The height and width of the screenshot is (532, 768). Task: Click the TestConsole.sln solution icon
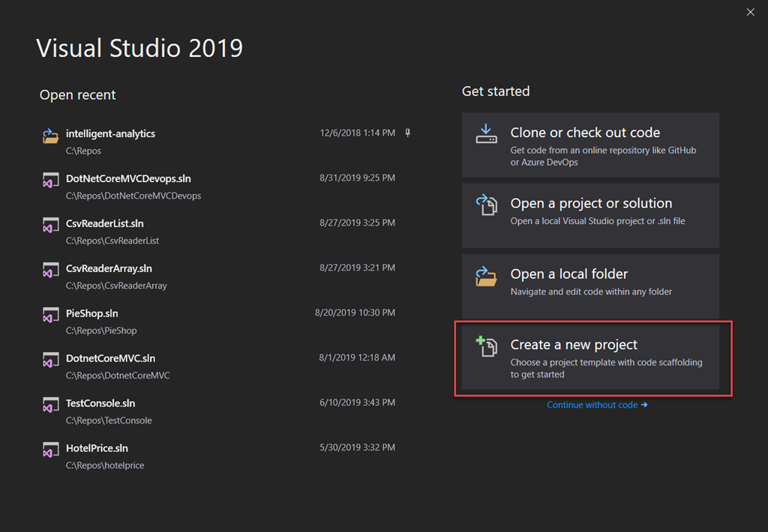(x=50, y=405)
